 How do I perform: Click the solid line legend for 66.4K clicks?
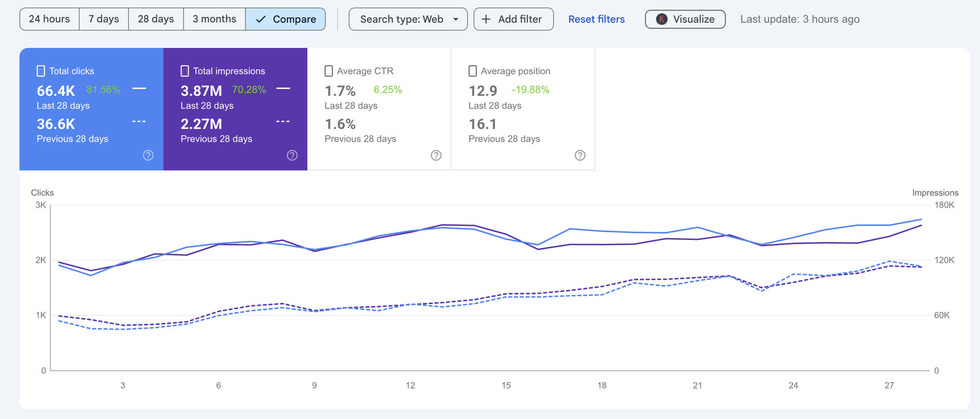coord(139,89)
